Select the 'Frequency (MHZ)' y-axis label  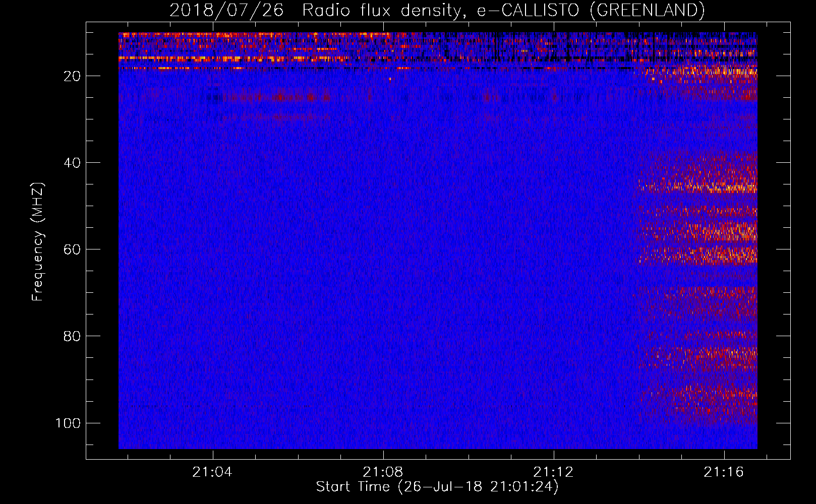[38, 242]
